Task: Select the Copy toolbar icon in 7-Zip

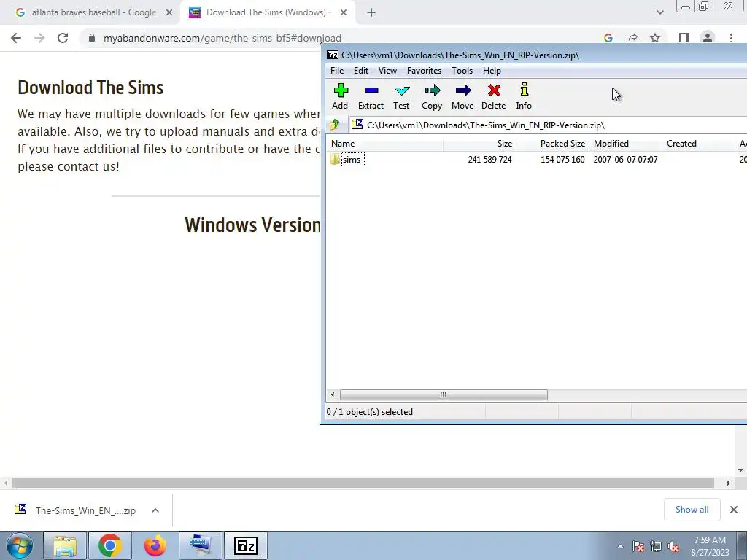Action: click(432, 97)
